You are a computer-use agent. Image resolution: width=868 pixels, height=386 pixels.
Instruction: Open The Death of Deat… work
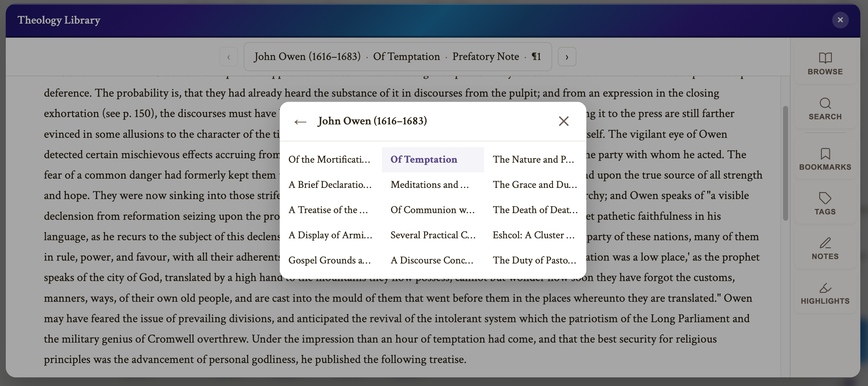click(535, 210)
